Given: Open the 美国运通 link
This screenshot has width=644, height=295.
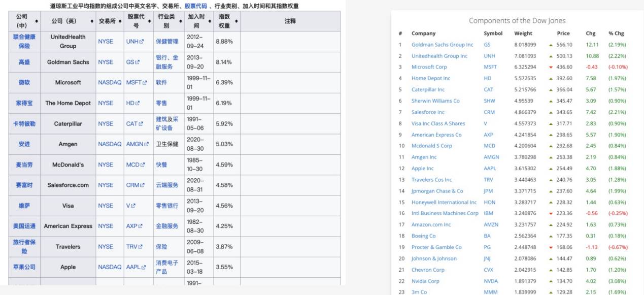Looking at the screenshot, I should pos(24,226).
